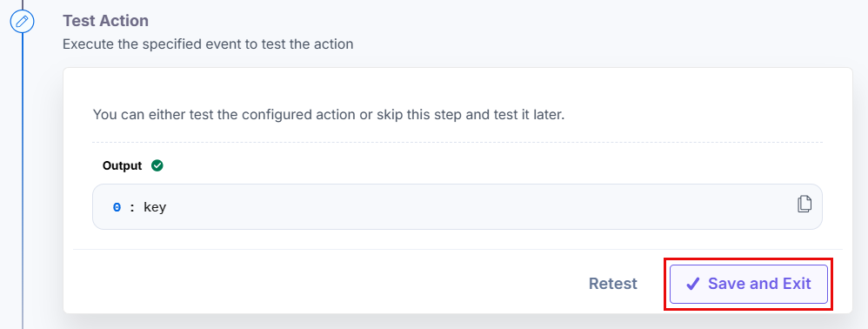Image resolution: width=868 pixels, height=329 pixels.
Task: Copy the output with the clipboard icon
Action: [x=805, y=204]
